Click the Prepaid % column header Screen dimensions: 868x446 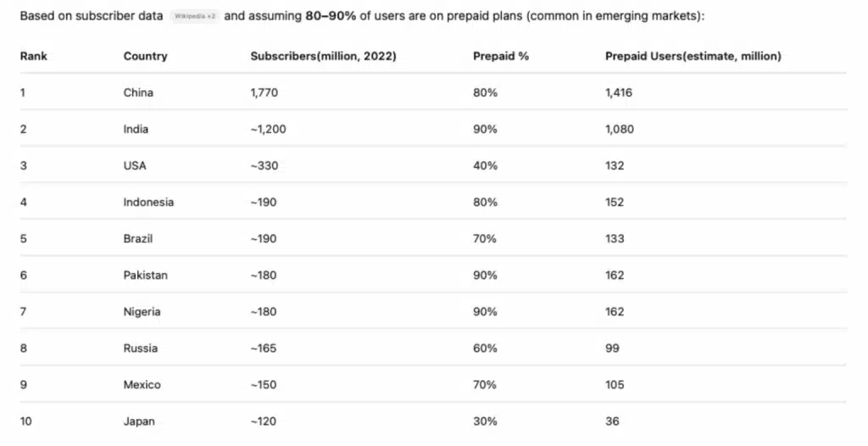pyautogui.click(x=501, y=56)
